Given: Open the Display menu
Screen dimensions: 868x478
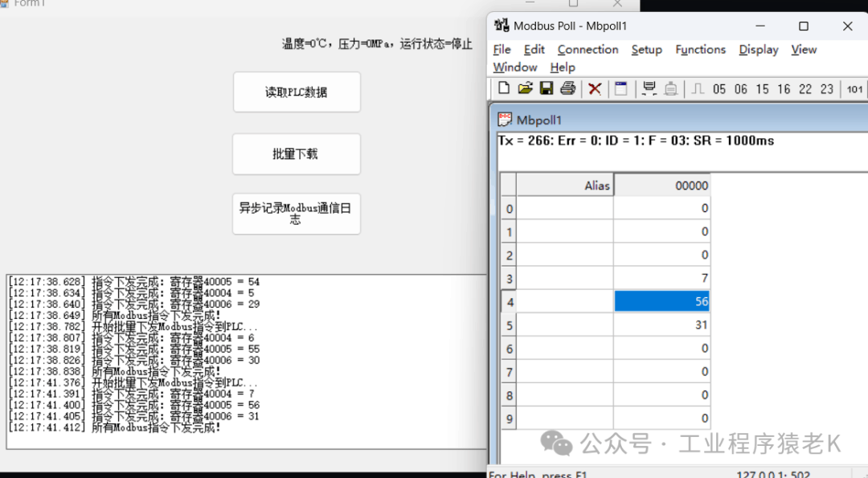Looking at the screenshot, I should click(758, 50).
